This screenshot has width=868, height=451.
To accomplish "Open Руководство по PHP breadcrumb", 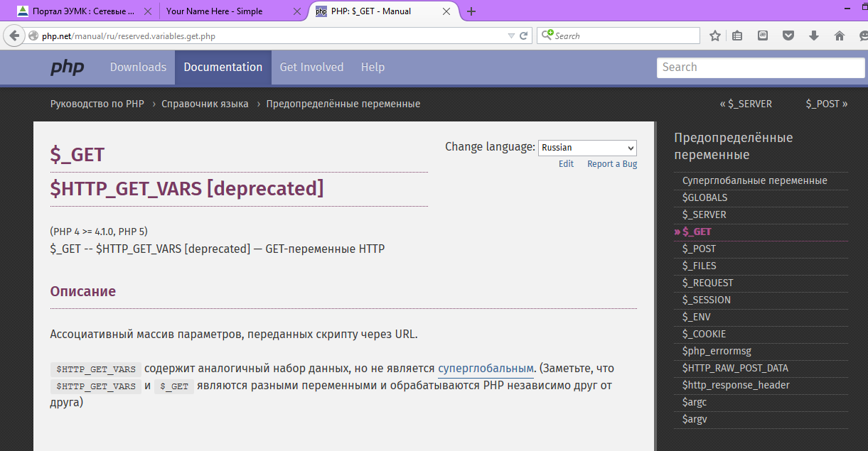I will pos(97,104).
